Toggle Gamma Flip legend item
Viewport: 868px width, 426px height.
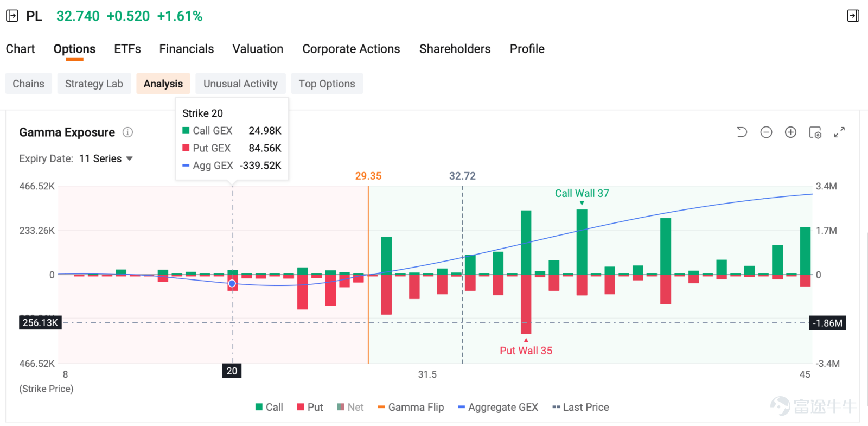(411, 407)
